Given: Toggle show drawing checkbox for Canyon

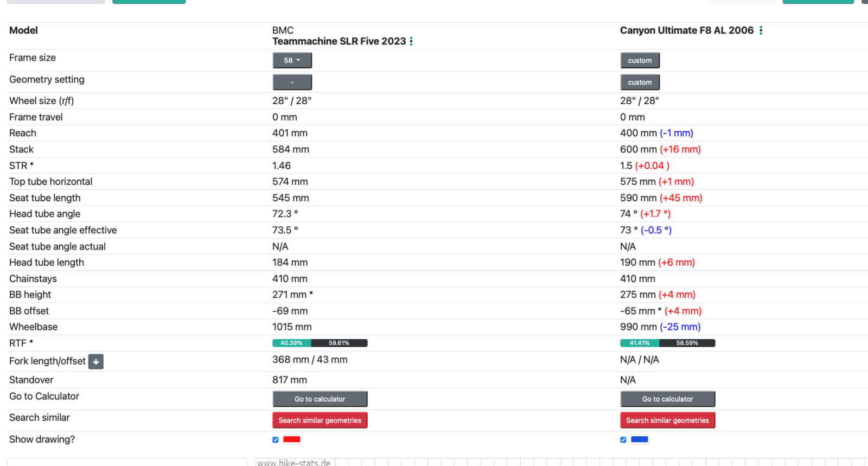Looking at the screenshot, I should tap(623, 440).
